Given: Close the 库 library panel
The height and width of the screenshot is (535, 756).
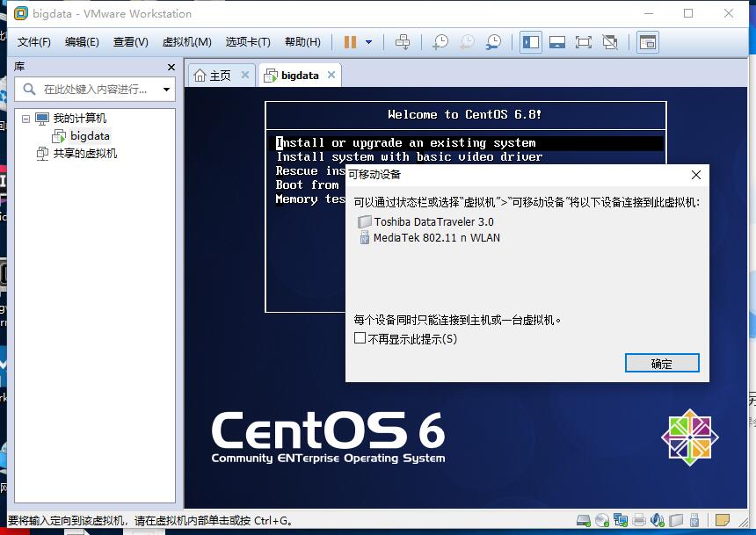Looking at the screenshot, I should [x=171, y=67].
